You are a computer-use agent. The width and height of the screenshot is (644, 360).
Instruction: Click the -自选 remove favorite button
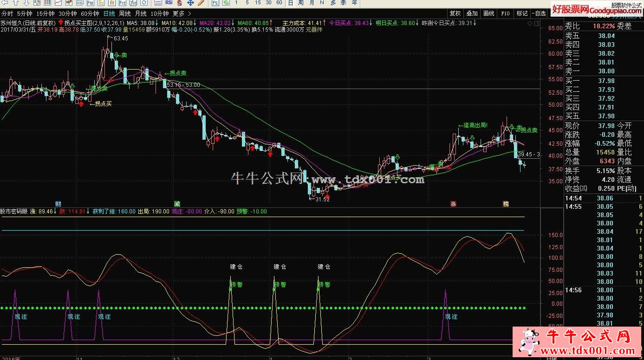[540, 13]
